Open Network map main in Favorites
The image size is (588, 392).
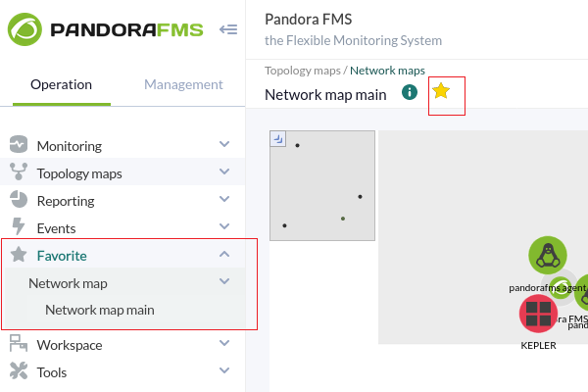point(100,311)
